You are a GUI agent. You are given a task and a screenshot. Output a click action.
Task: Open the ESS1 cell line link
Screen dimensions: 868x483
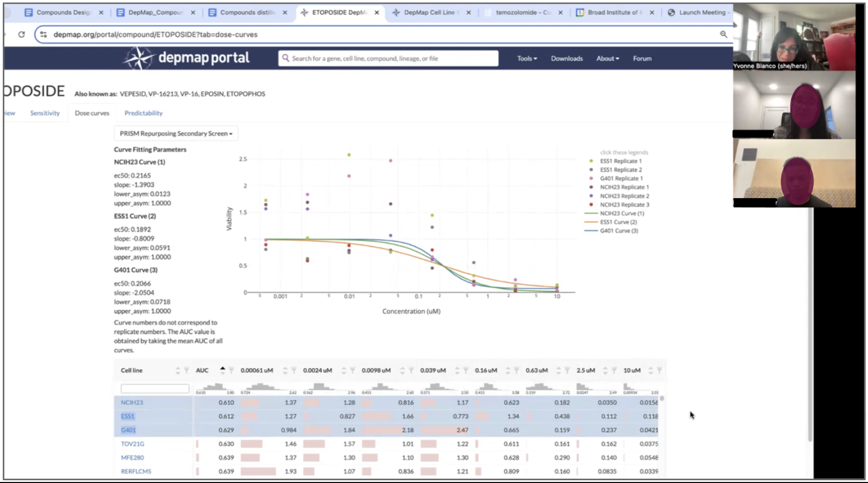(127, 416)
